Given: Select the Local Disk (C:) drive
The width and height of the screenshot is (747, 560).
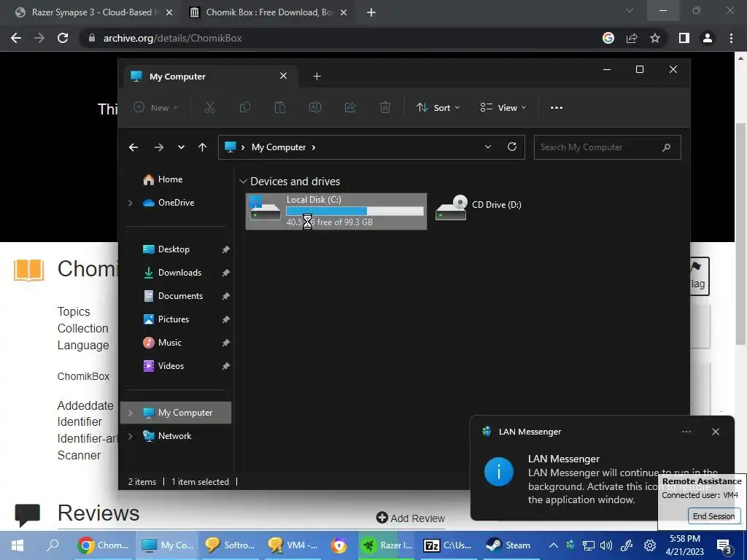Looking at the screenshot, I should (x=336, y=211).
